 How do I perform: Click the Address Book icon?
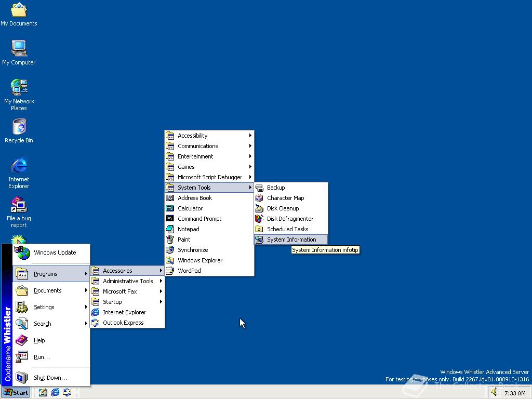[170, 198]
